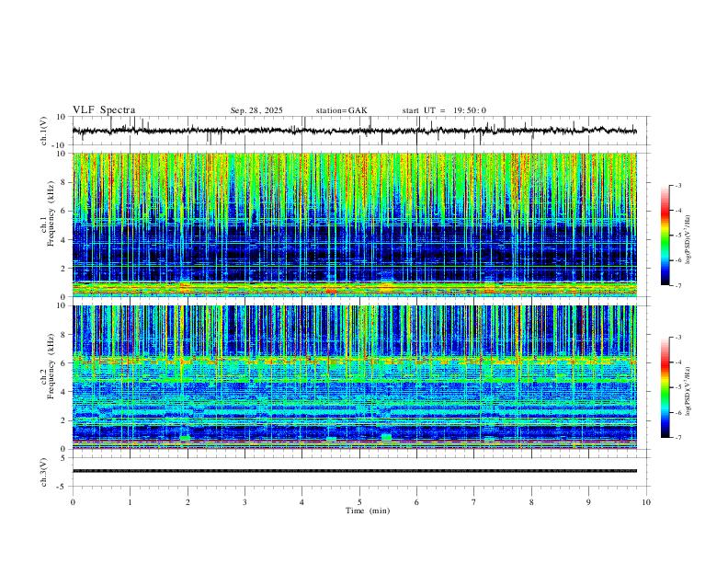
Task: Click the "9" tick on the time axis
Action: [x=588, y=502]
